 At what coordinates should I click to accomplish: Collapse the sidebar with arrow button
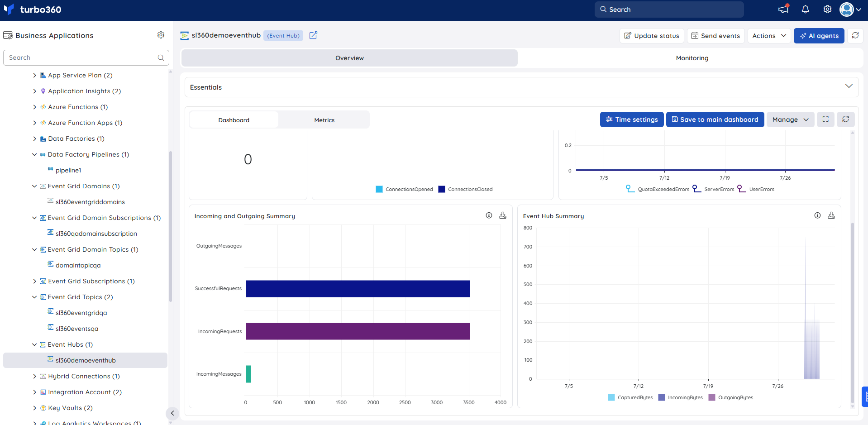(172, 413)
